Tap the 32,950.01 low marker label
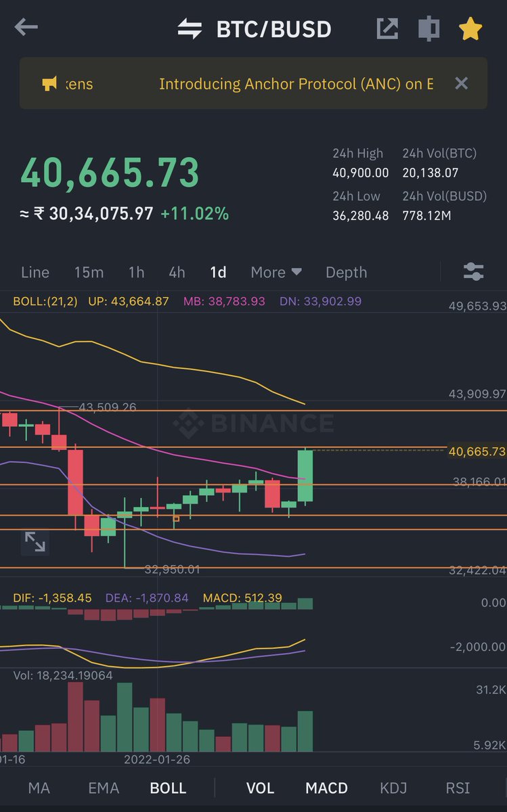The height and width of the screenshot is (812, 507). [x=172, y=570]
